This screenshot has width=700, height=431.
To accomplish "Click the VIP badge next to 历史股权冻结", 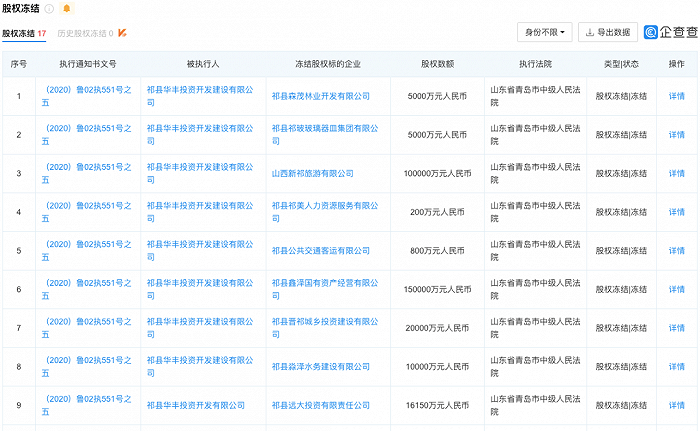I will [121, 33].
